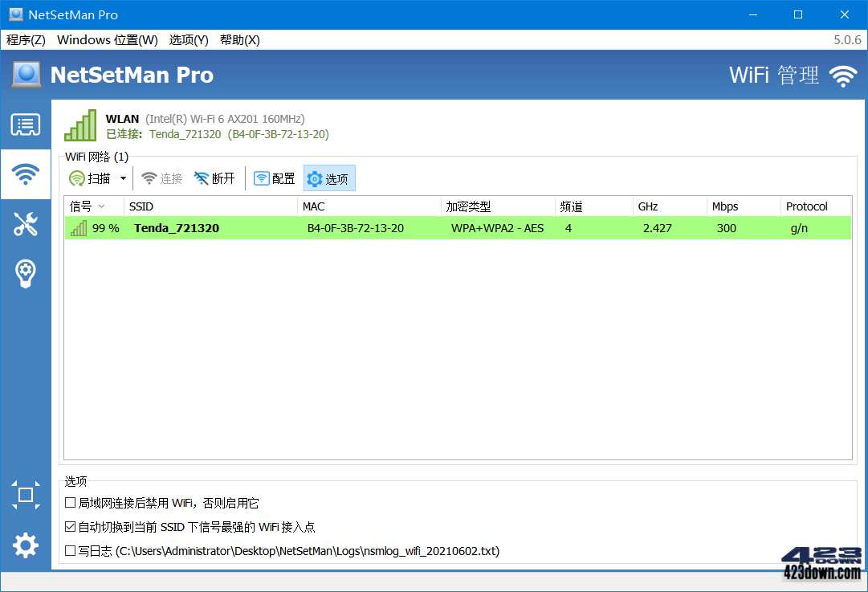
Task: Click the WiFi signal icon beside WiFi 管理
Action: pyautogui.click(x=842, y=76)
